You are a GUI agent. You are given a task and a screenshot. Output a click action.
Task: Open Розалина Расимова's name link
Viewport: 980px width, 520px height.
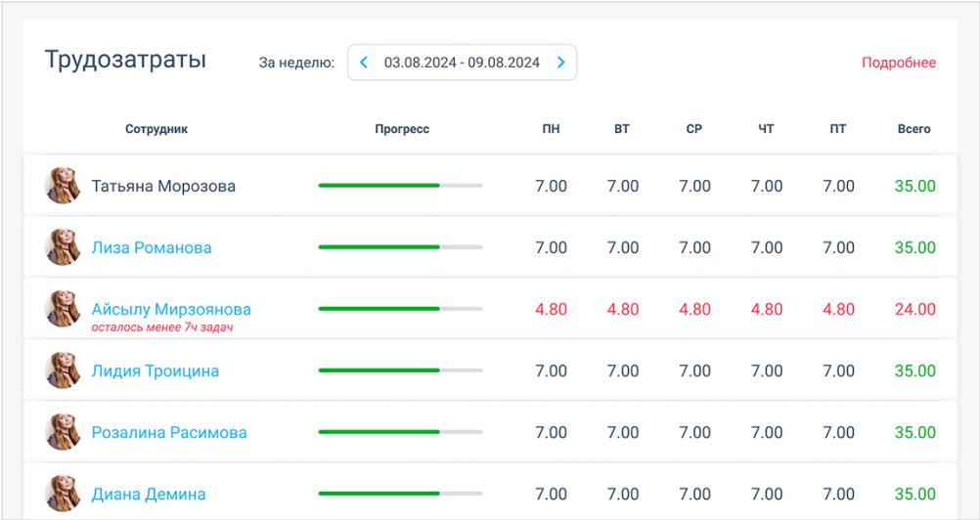169,432
